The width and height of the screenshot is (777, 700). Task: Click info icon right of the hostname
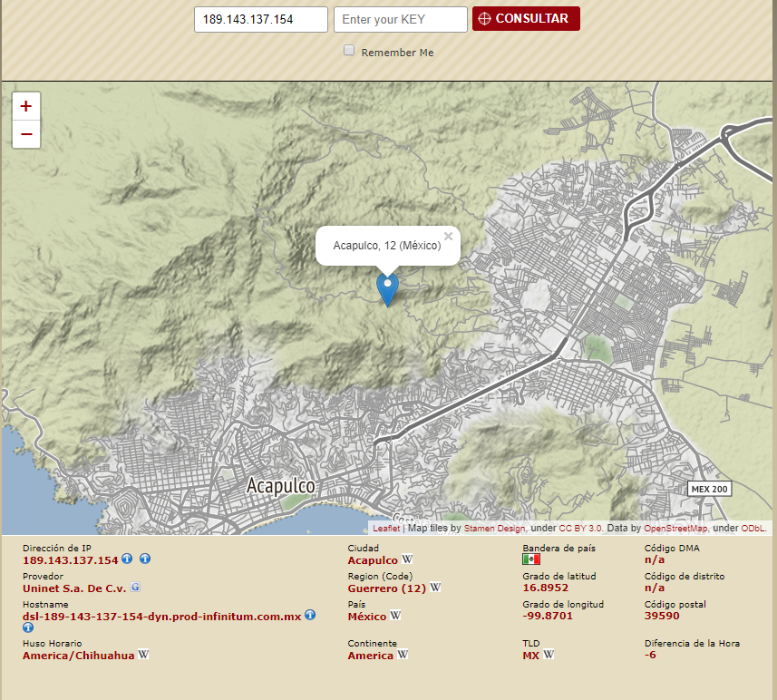point(310,615)
